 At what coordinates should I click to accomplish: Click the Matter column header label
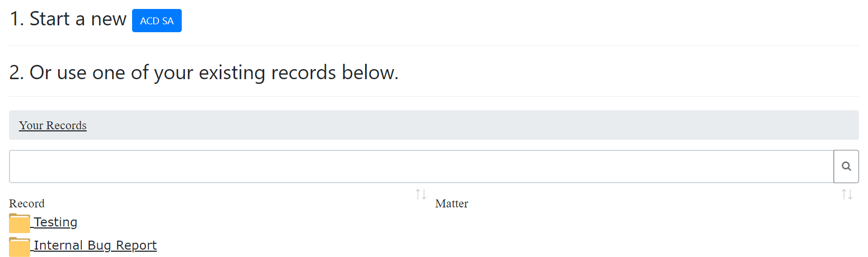click(452, 204)
